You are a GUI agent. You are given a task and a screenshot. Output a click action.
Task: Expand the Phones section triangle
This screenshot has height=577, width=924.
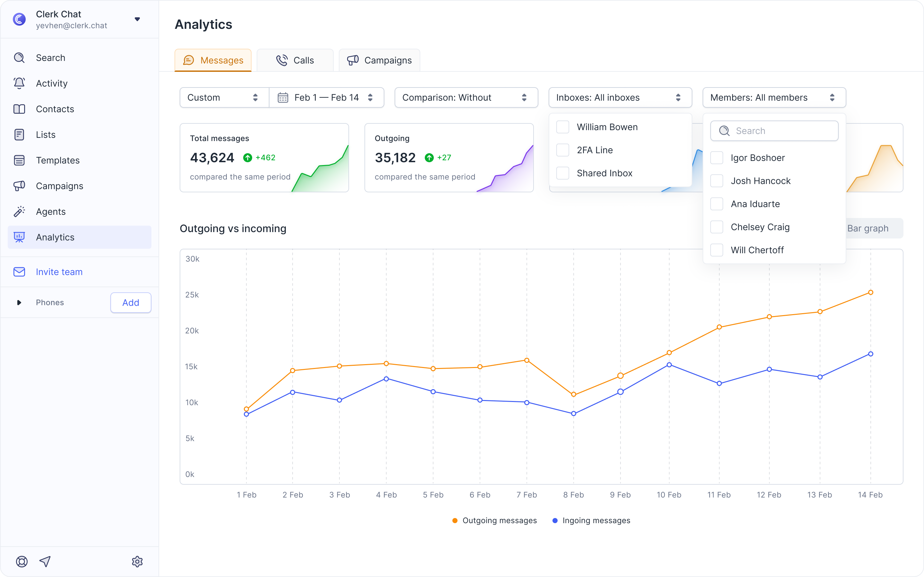pyautogui.click(x=19, y=303)
